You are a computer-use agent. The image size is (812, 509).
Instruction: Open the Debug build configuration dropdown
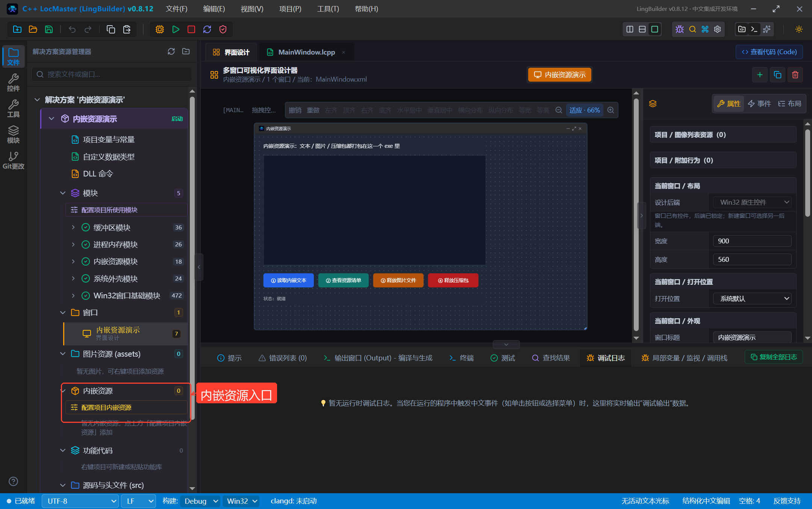[x=200, y=501]
